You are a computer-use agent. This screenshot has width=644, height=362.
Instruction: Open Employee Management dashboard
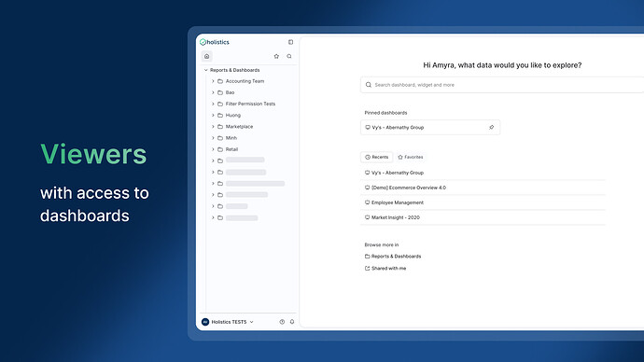[483, 202]
